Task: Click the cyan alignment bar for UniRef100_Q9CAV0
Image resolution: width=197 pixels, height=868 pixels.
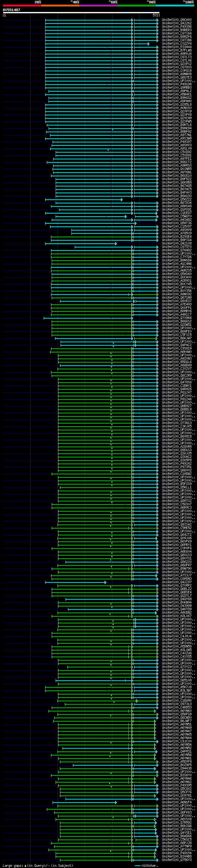Action: coord(102,20)
